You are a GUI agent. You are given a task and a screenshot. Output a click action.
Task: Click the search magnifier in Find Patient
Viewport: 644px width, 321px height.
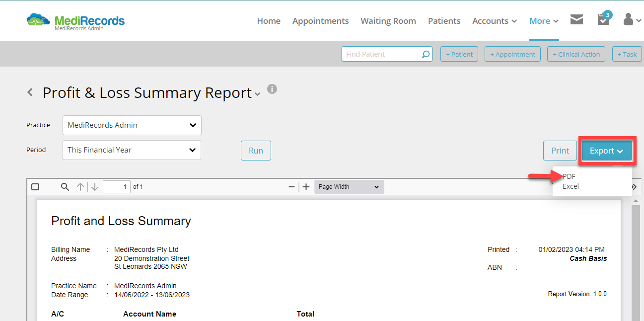pos(426,54)
